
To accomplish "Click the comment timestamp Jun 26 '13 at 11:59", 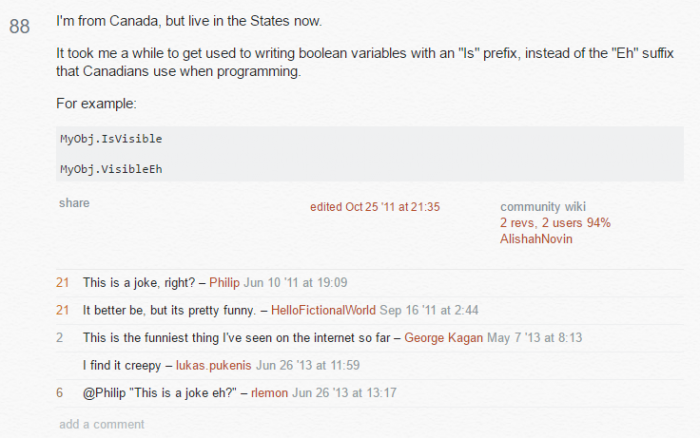I will pyautogui.click(x=308, y=366).
